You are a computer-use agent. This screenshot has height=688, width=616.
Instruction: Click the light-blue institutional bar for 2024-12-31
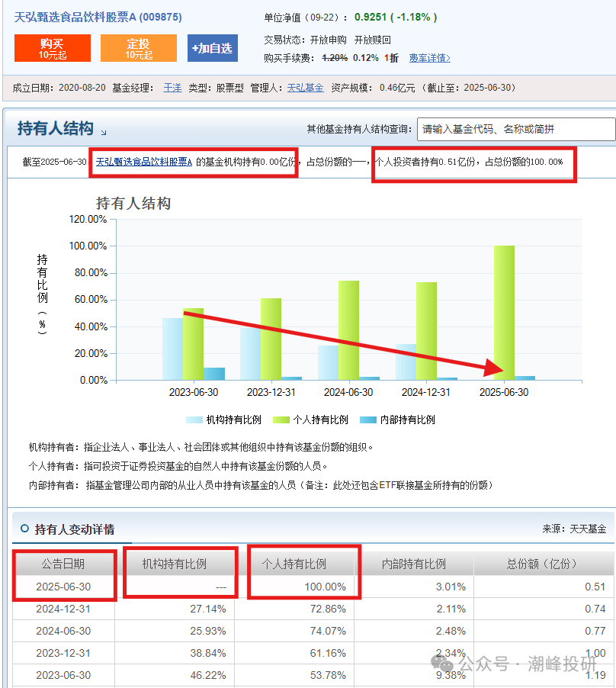pos(406,362)
